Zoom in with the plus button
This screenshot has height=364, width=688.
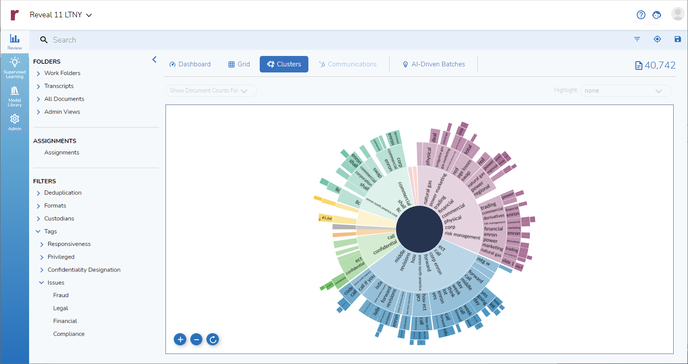click(x=180, y=339)
